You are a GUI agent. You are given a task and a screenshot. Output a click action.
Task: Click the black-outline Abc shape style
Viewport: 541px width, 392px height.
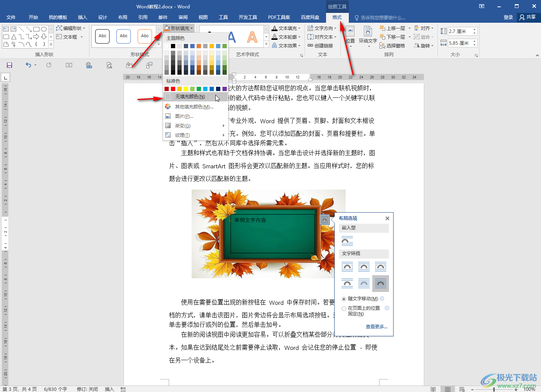point(102,36)
